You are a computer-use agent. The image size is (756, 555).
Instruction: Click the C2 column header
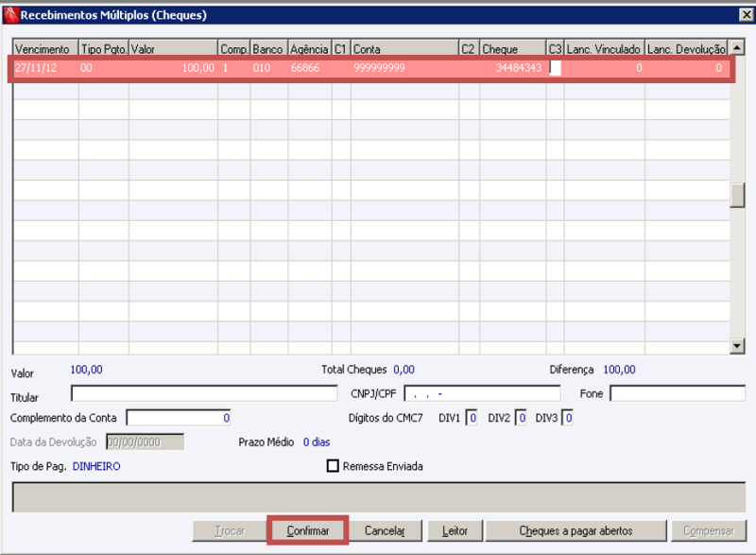pos(469,49)
